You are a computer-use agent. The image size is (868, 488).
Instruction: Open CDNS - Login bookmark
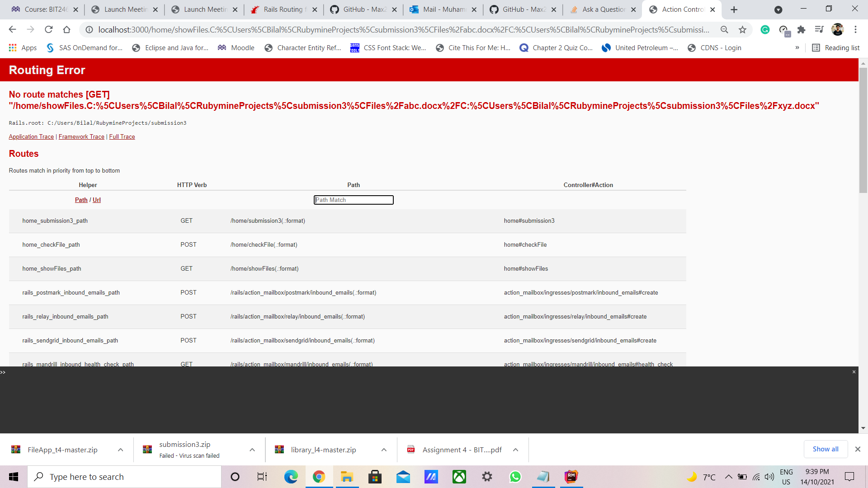[714, 48]
